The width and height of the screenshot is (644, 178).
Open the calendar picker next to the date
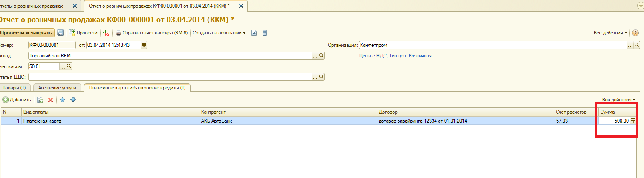[144, 45]
